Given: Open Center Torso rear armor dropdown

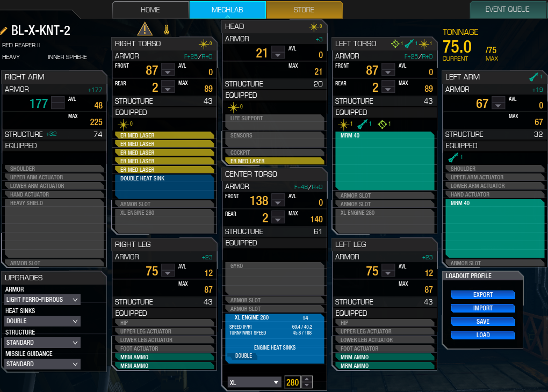Looking at the screenshot, I should (278, 217).
